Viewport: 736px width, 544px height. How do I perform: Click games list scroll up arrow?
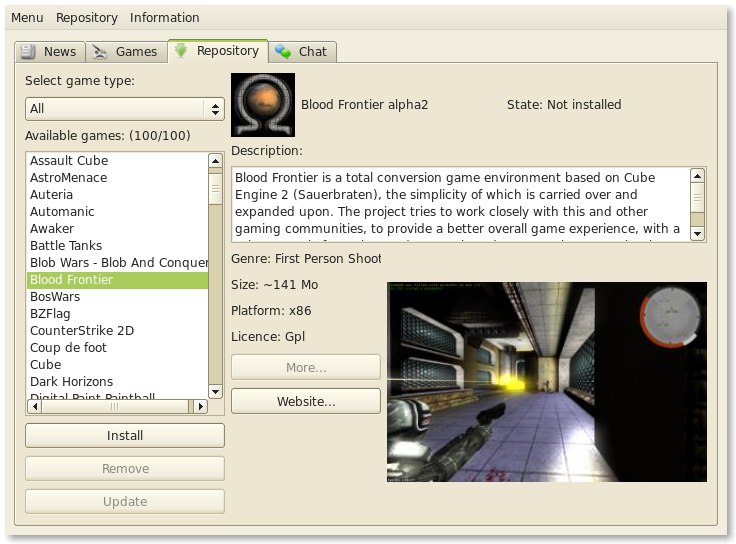215,161
